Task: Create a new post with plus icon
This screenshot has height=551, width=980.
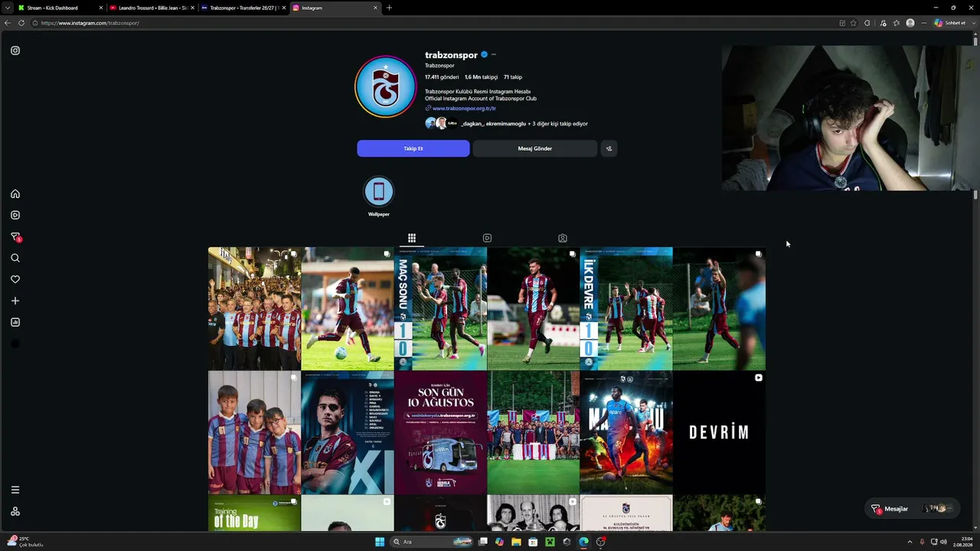Action: 15,301
